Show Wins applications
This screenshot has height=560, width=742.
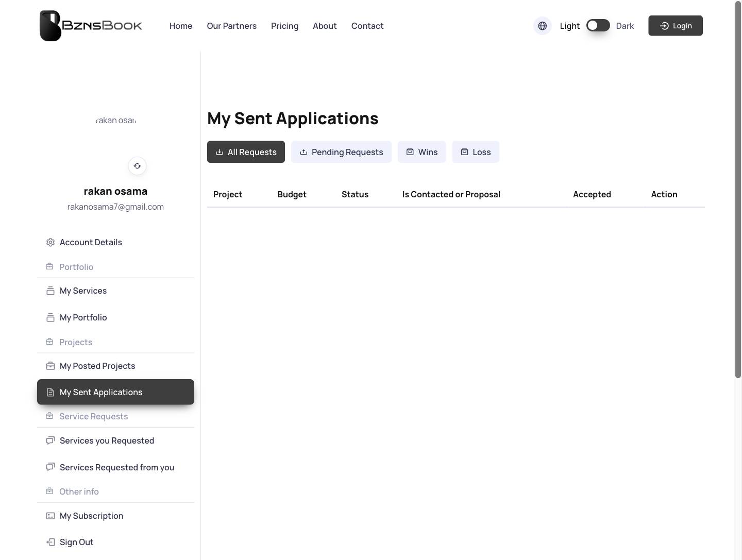pyautogui.click(x=422, y=152)
